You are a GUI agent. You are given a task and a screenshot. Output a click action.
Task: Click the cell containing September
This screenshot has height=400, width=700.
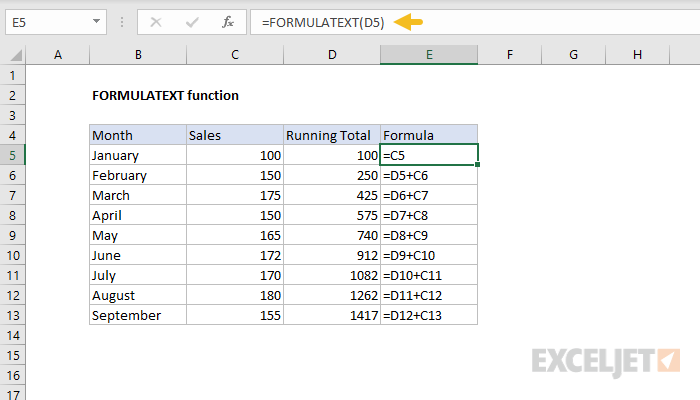pyautogui.click(x=137, y=315)
